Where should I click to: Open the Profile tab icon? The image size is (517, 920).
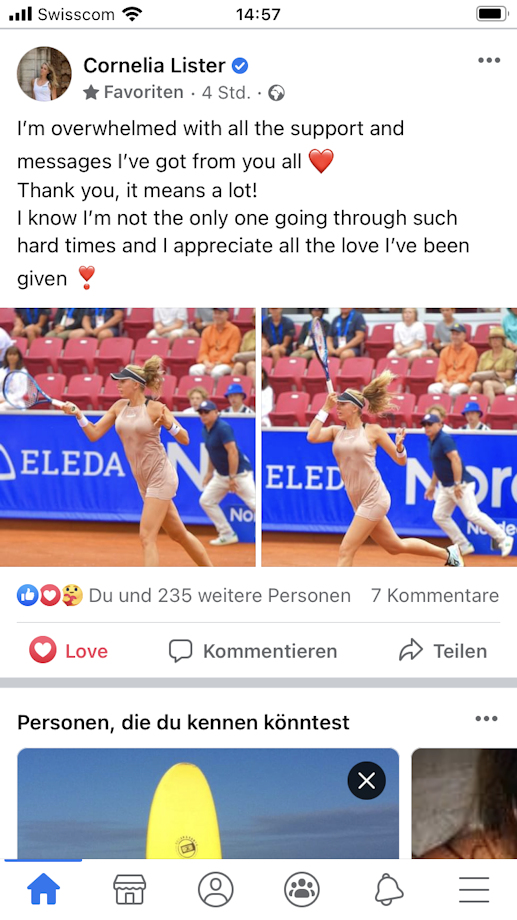(x=215, y=889)
